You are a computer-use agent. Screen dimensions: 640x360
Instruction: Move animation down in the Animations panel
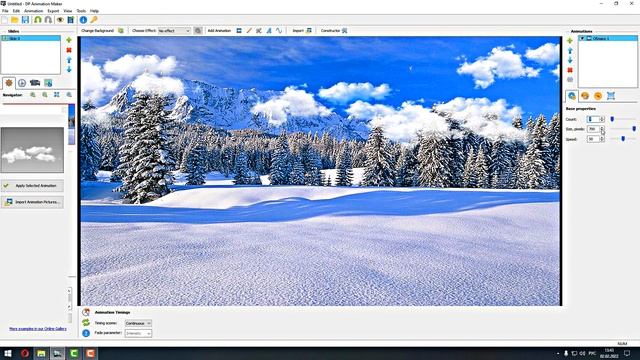tap(570, 60)
